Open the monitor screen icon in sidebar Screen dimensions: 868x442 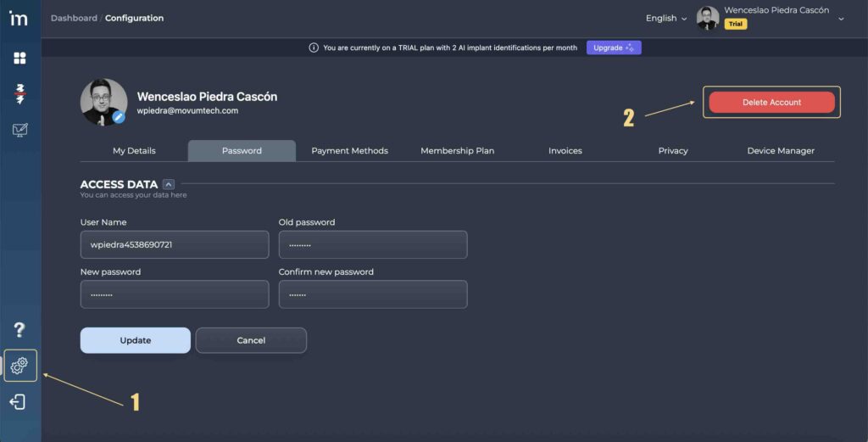pyautogui.click(x=19, y=131)
